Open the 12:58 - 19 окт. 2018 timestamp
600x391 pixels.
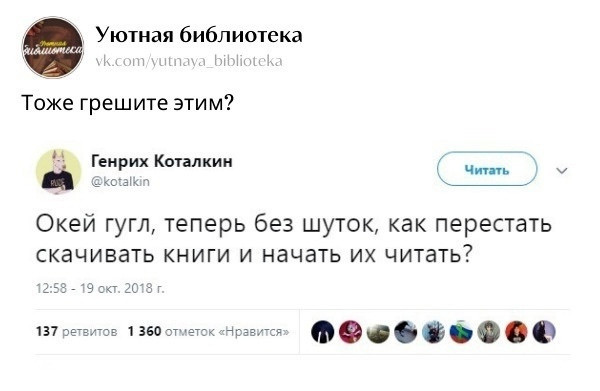coord(100,288)
